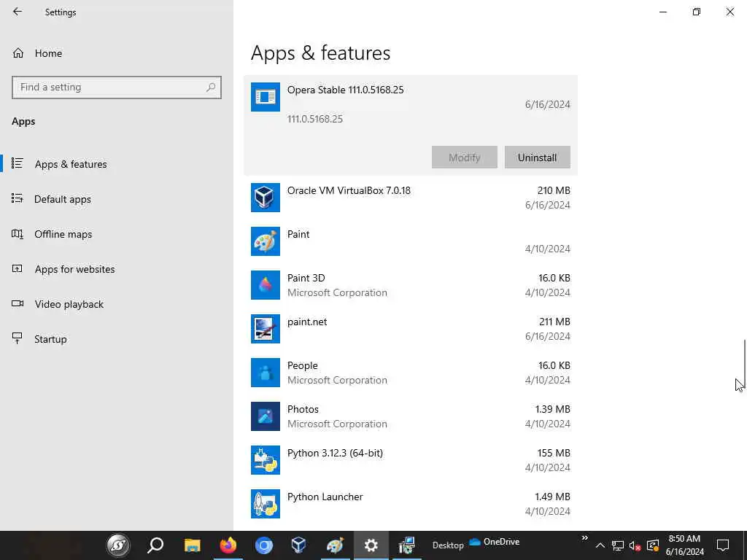The image size is (747, 560).
Task: Select Oracle VM VirtualBox 7.0.18 entry
Action: point(411,198)
